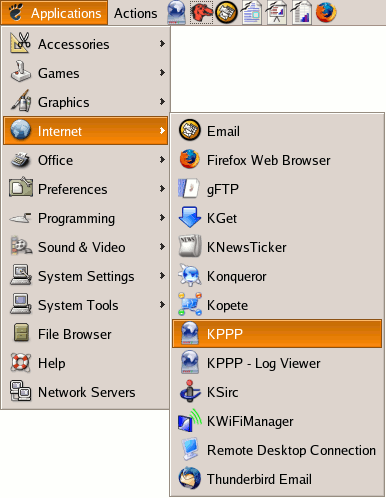Click the KWiFiManager signal icon
The image size is (386, 498).
point(190,420)
